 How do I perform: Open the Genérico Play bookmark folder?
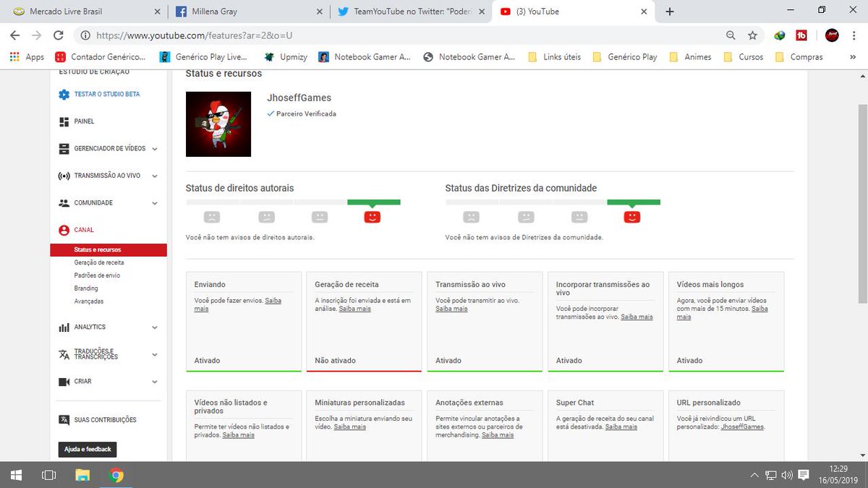click(x=626, y=56)
